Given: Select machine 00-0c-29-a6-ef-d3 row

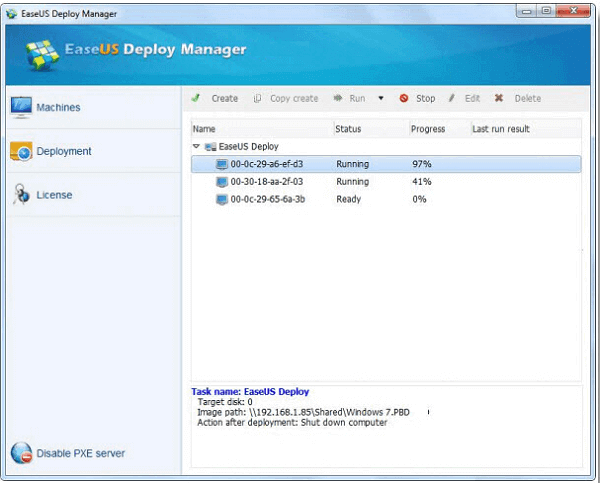Looking at the screenshot, I should click(266, 164).
